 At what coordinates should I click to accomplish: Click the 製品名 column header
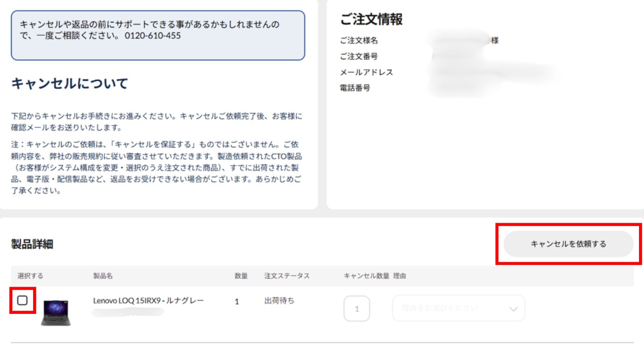103,276
